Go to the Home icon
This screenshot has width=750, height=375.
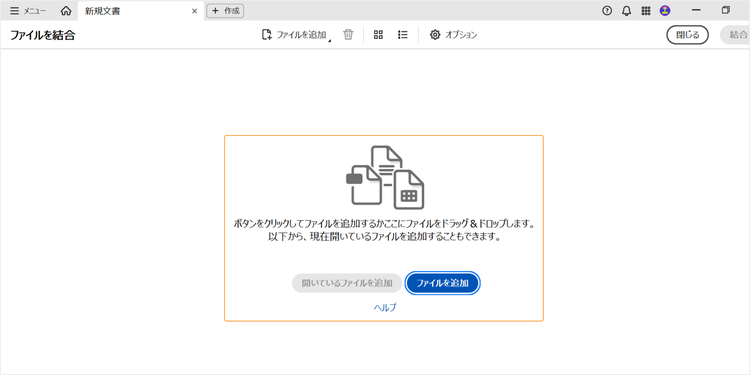(x=66, y=11)
